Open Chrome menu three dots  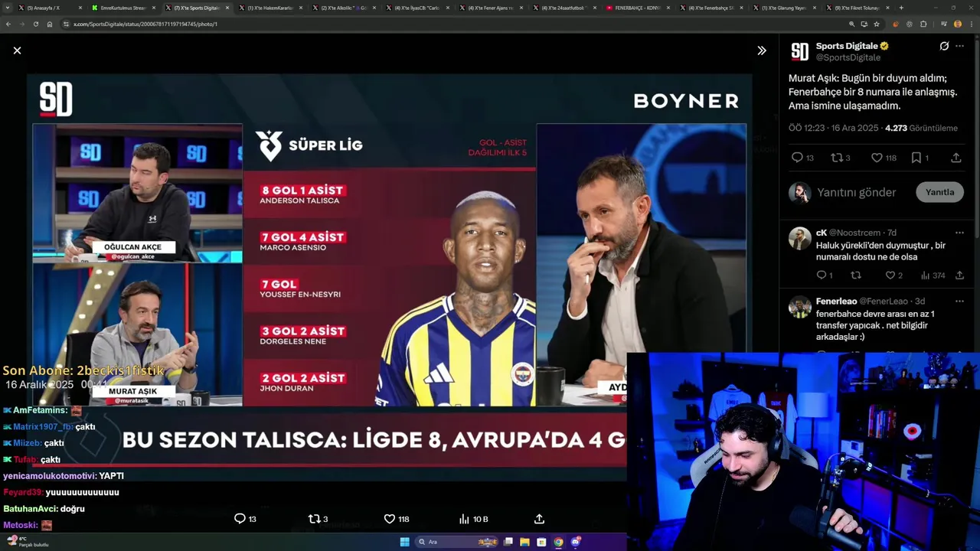click(971, 24)
